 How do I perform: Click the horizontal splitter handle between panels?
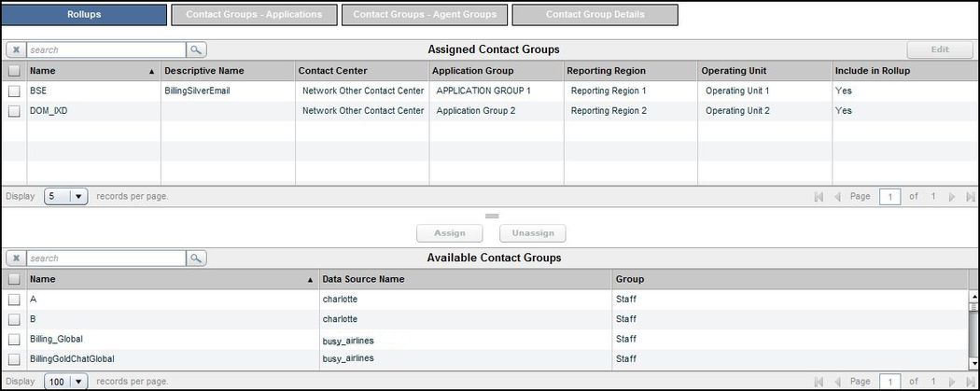click(x=492, y=216)
